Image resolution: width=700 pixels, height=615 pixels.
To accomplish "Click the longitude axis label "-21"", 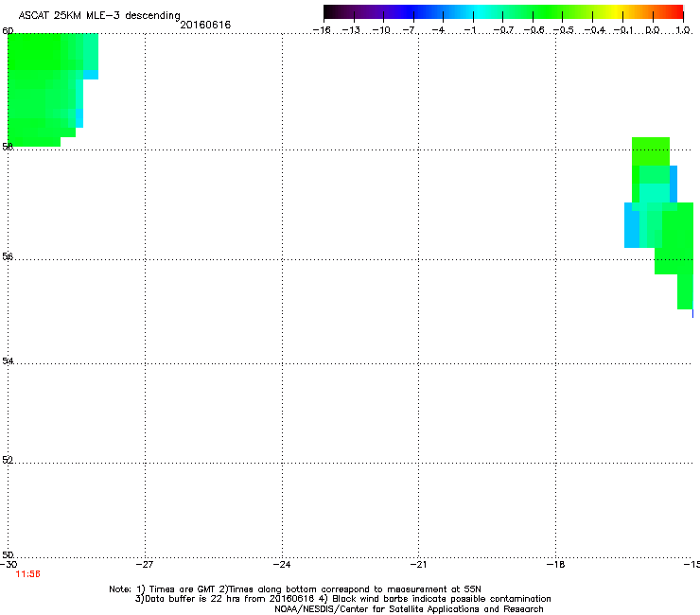I will point(418,564).
